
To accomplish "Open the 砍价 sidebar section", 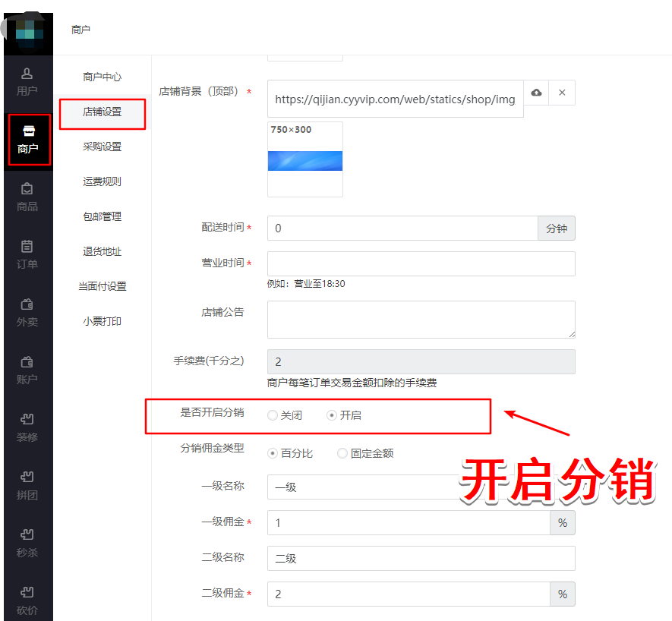I will [x=27, y=601].
